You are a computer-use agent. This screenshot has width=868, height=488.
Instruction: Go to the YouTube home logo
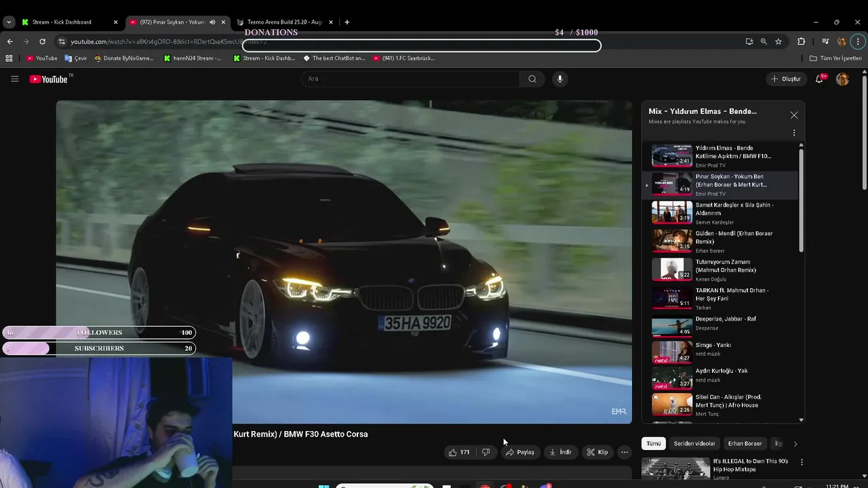49,79
